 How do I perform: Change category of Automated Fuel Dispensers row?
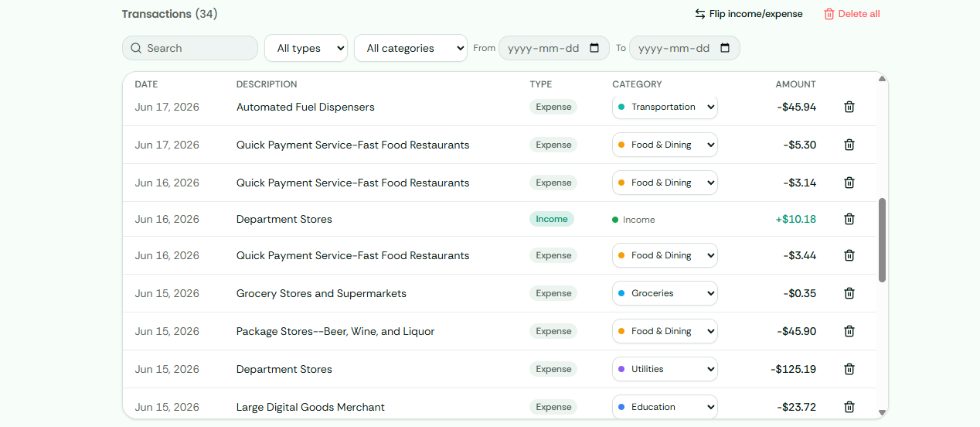665,107
